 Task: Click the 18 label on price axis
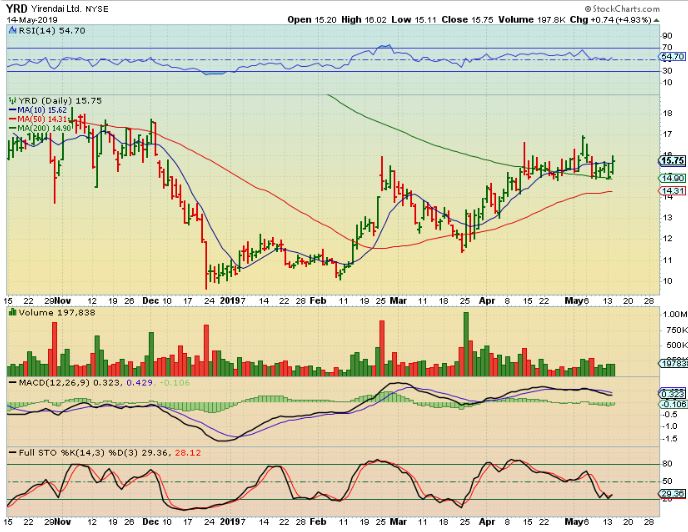[667, 113]
